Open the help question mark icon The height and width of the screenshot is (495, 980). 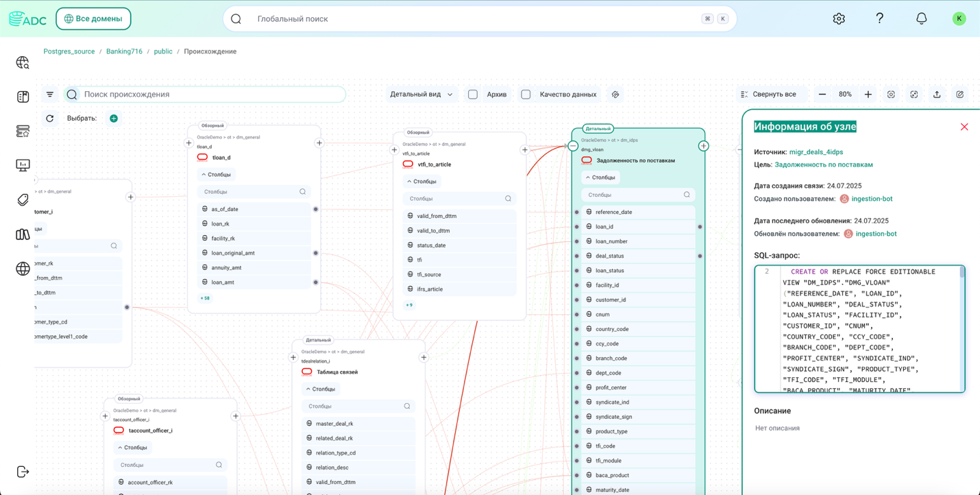(880, 19)
